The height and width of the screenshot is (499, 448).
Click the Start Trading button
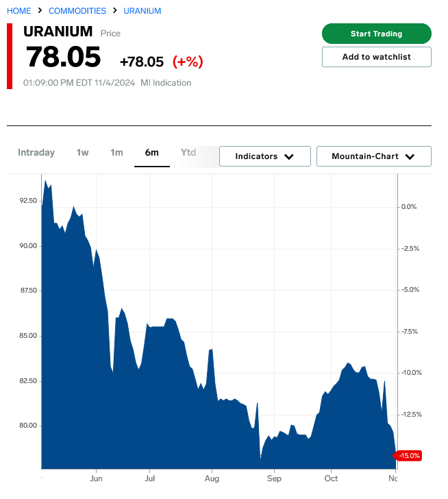coord(376,34)
